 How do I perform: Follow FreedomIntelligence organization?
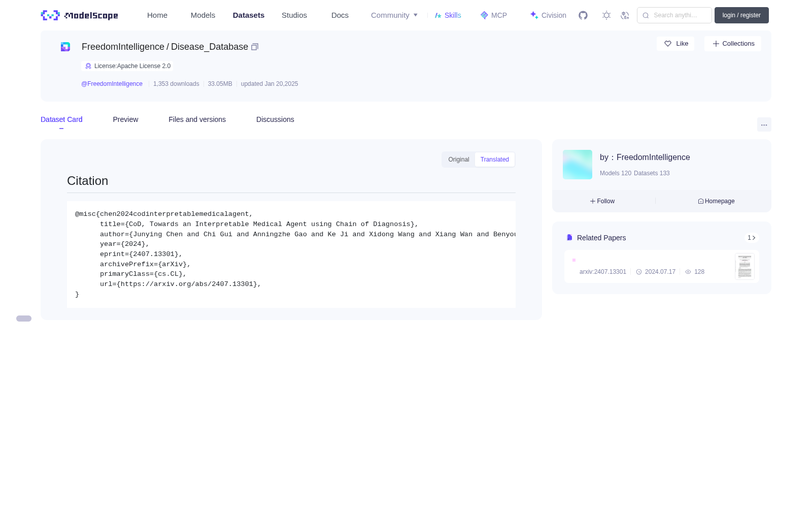(602, 201)
